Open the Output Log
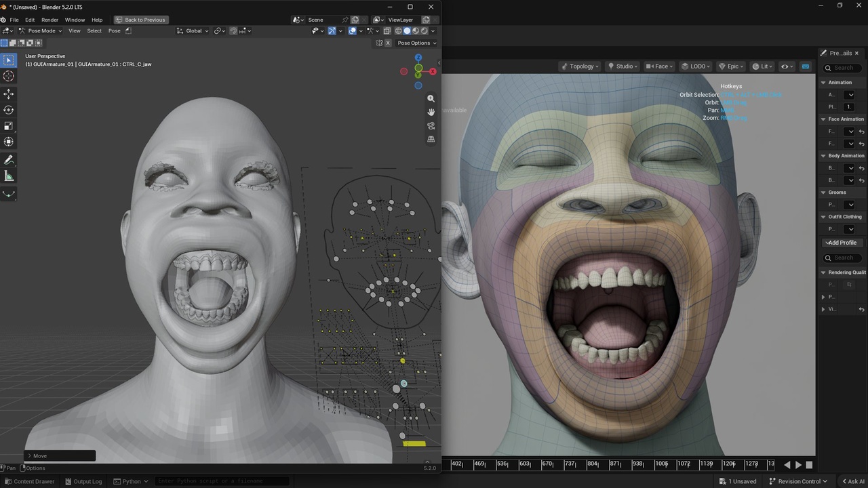The height and width of the screenshot is (488, 868). (x=83, y=481)
